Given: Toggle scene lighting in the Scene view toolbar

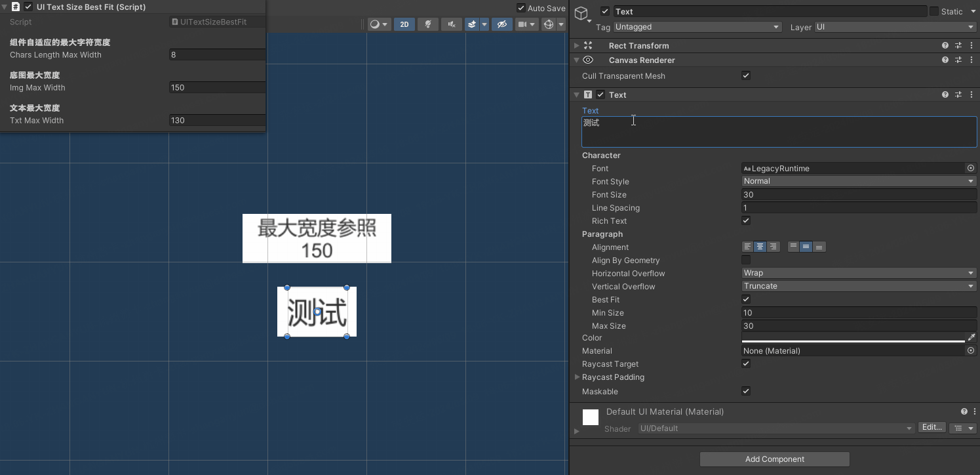Looking at the screenshot, I should coord(427,24).
